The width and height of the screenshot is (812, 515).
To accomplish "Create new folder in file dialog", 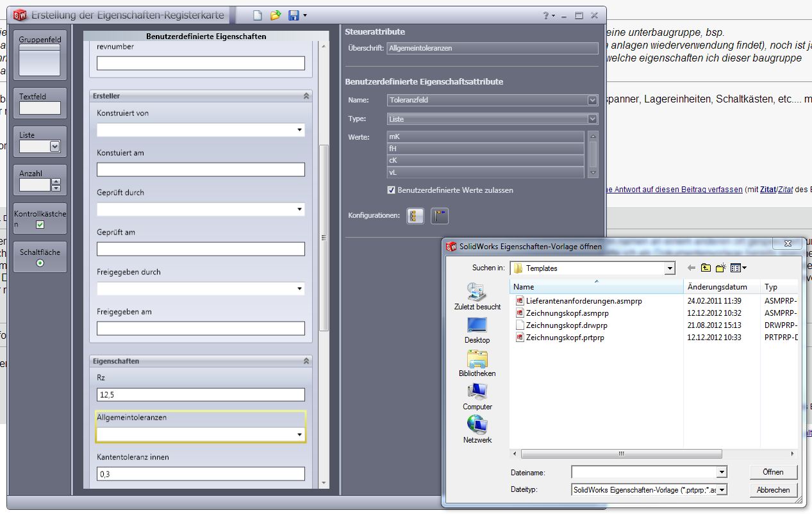I will (x=721, y=268).
